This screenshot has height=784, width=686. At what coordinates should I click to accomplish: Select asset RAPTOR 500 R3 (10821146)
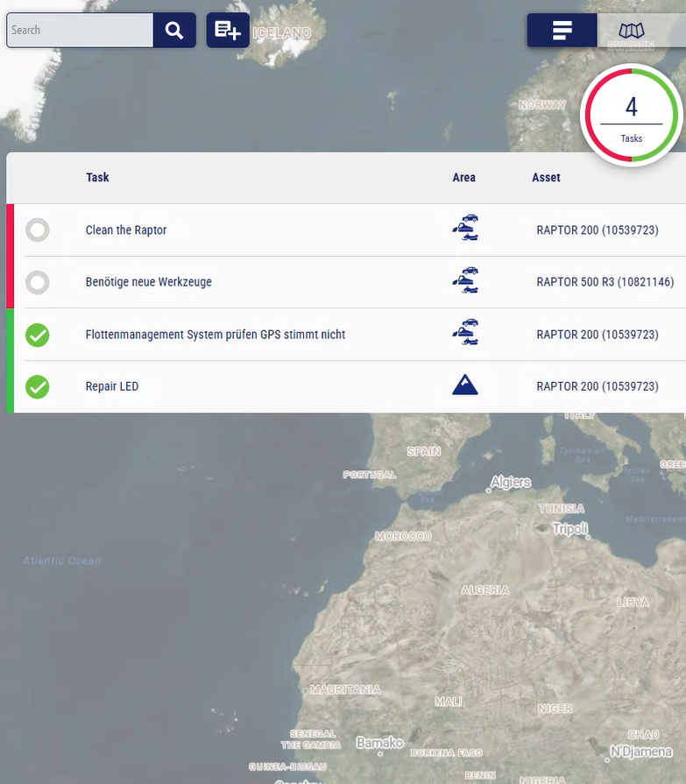[605, 282]
